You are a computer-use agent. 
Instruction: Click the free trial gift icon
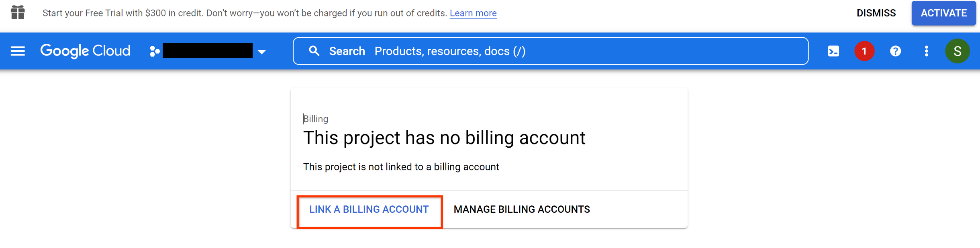[18, 12]
